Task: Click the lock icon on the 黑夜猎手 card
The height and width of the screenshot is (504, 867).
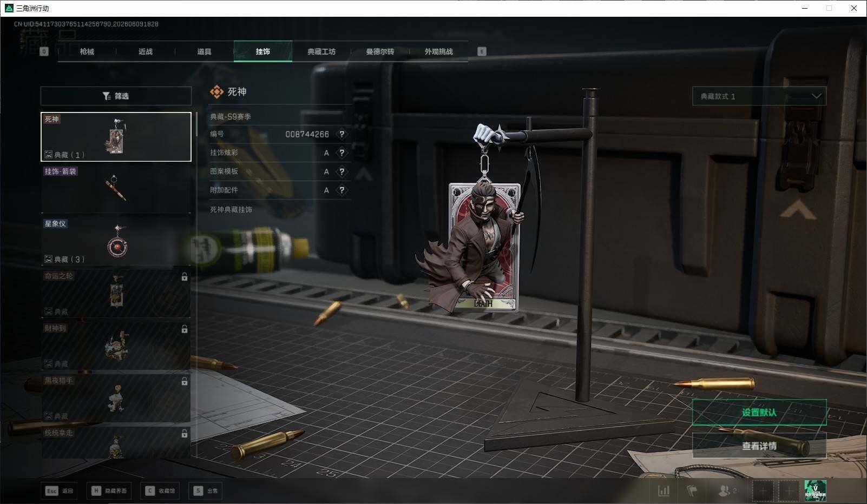Action: 185,381
